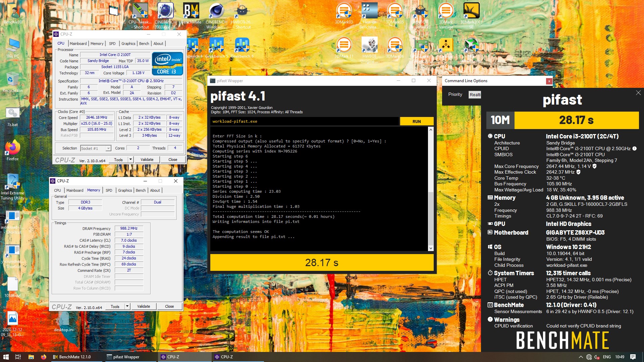644x362 pixels.
Task: Open File Explorer from taskbar
Action: [31, 357]
